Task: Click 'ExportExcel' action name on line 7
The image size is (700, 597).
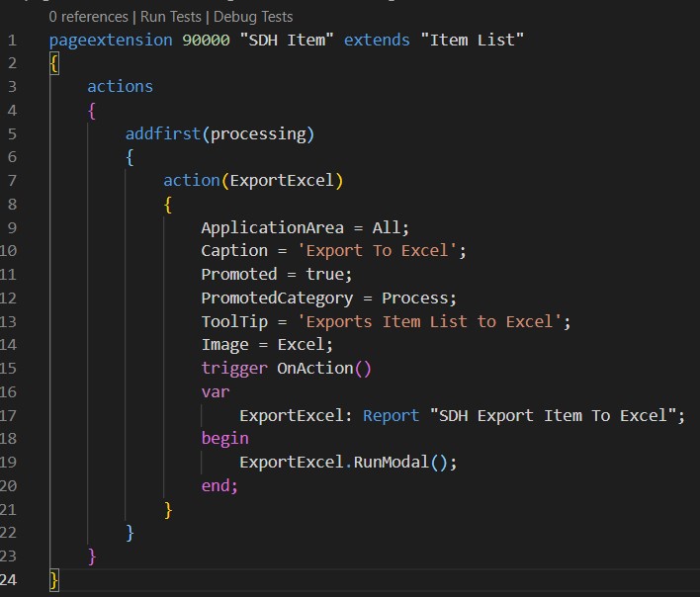Action: (x=282, y=180)
